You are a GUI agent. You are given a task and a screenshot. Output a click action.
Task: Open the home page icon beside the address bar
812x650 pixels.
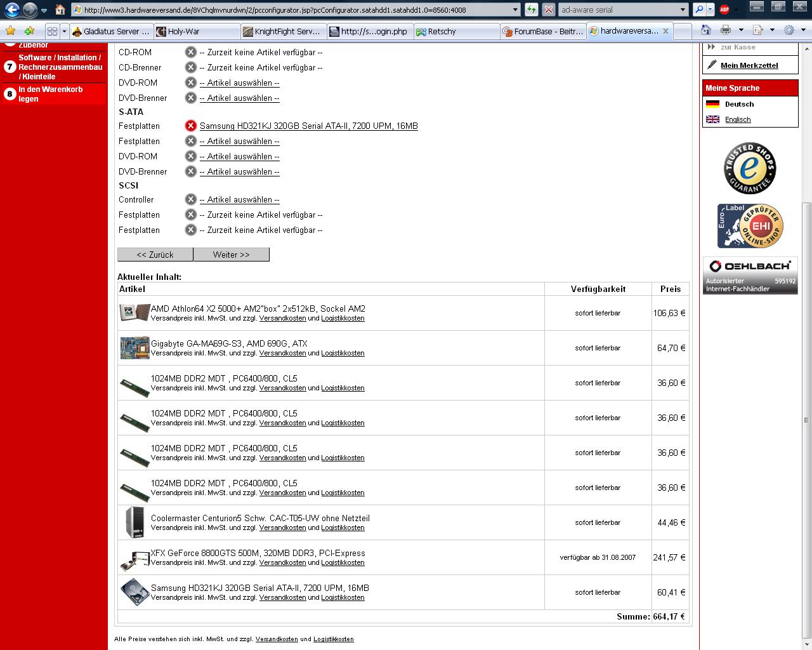[x=60, y=10]
